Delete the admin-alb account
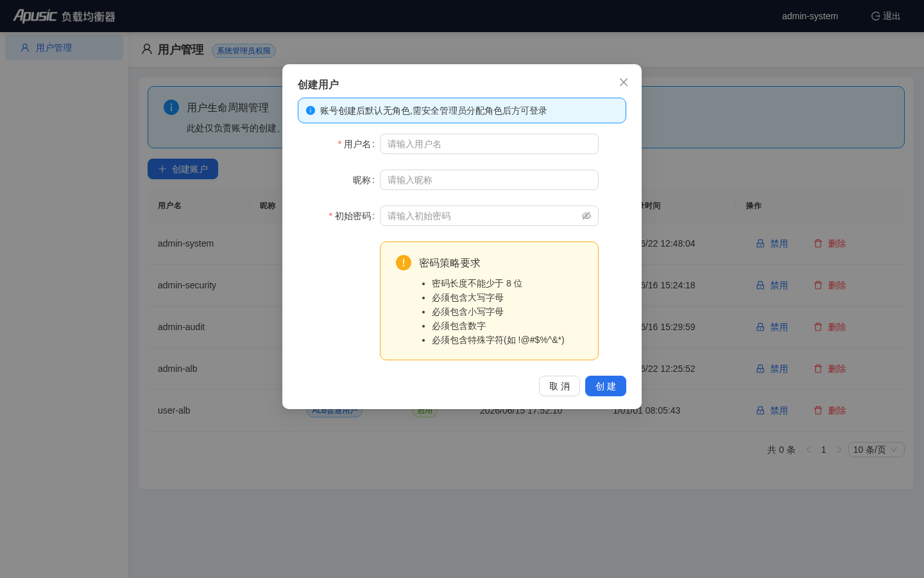 (830, 369)
